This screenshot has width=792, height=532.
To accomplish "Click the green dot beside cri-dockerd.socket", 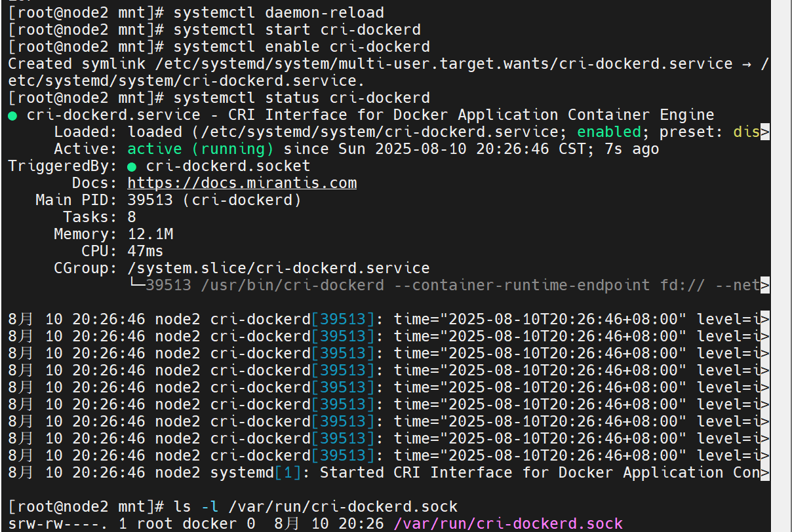I will (x=132, y=166).
